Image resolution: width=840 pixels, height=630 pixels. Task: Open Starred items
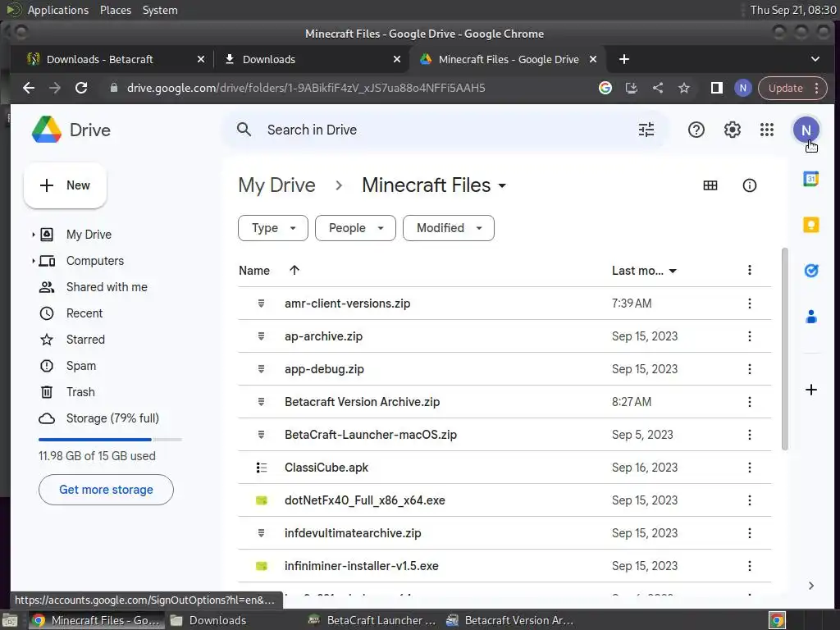click(x=85, y=340)
